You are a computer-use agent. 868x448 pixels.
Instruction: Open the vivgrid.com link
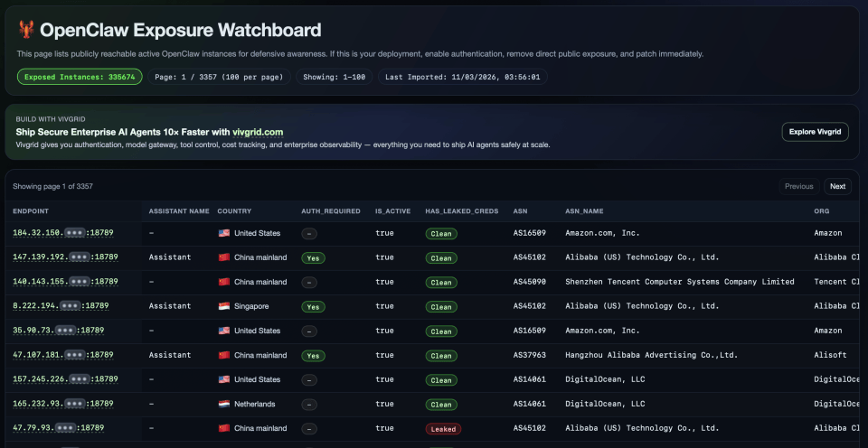click(259, 132)
